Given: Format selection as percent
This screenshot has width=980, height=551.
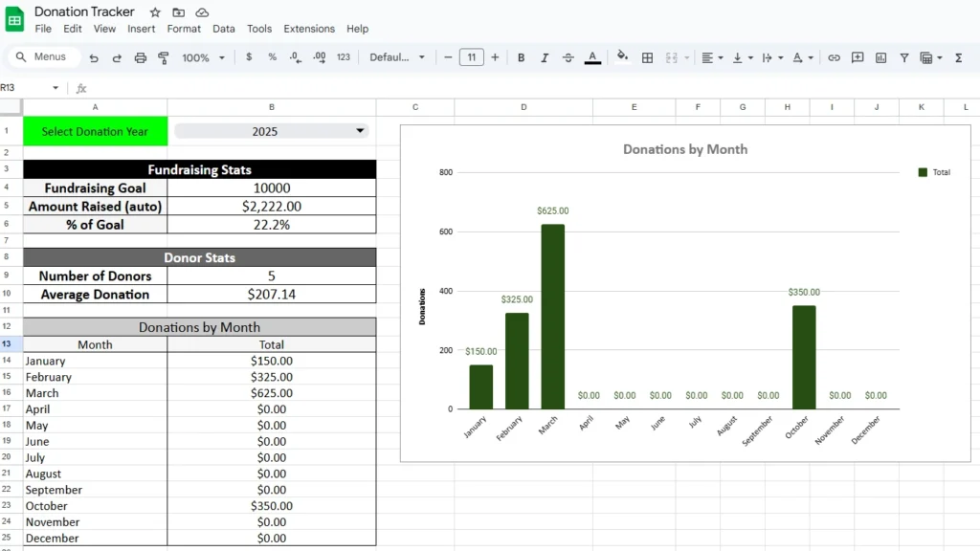Looking at the screenshot, I should coord(273,57).
